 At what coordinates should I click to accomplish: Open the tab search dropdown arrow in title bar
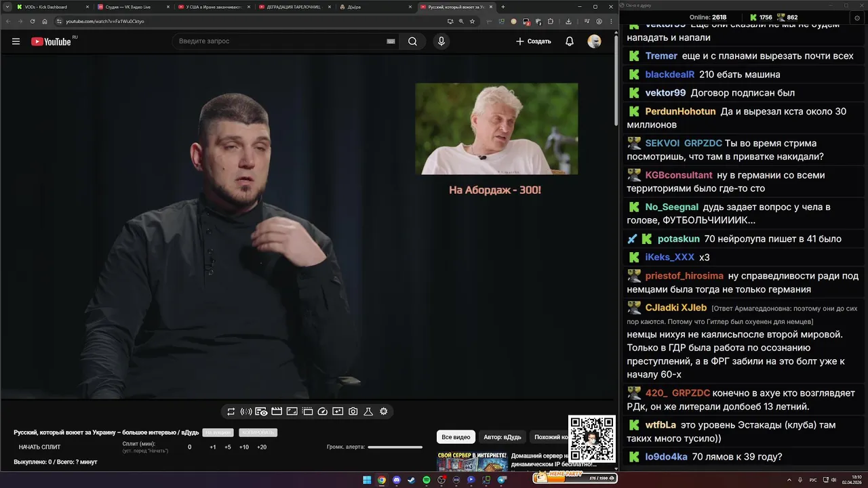(6, 7)
